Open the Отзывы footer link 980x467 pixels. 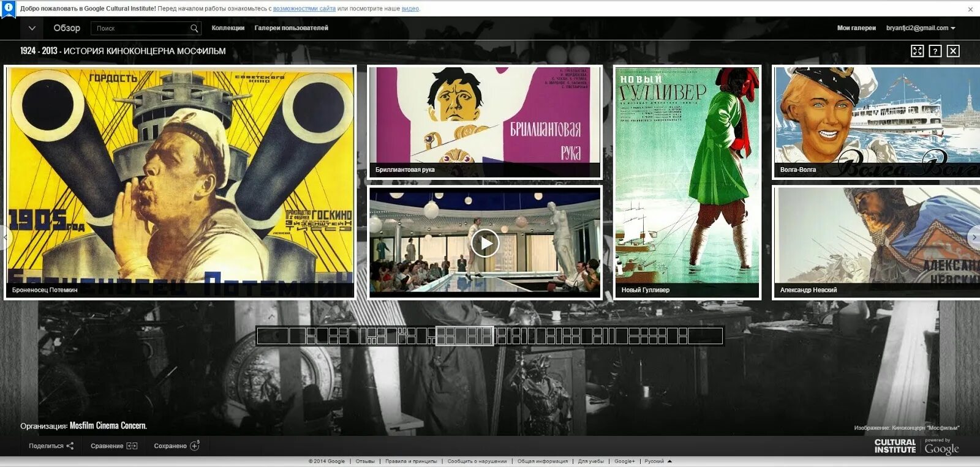pyautogui.click(x=365, y=461)
